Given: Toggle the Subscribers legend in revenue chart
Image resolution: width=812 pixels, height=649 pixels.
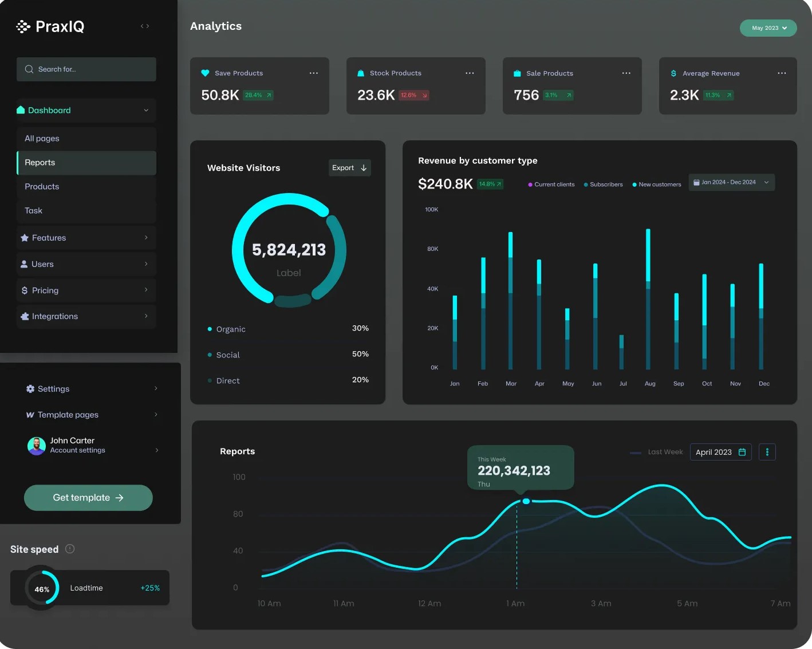Looking at the screenshot, I should (x=603, y=184).
